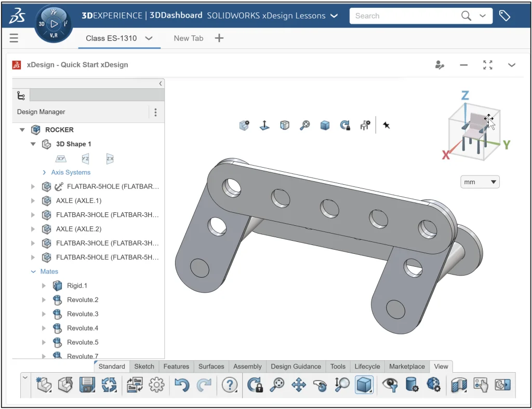This screenshot has width=532, height=409.
Task: Toggle the highlighted view mode cube button
Action: tap(364, 385)
